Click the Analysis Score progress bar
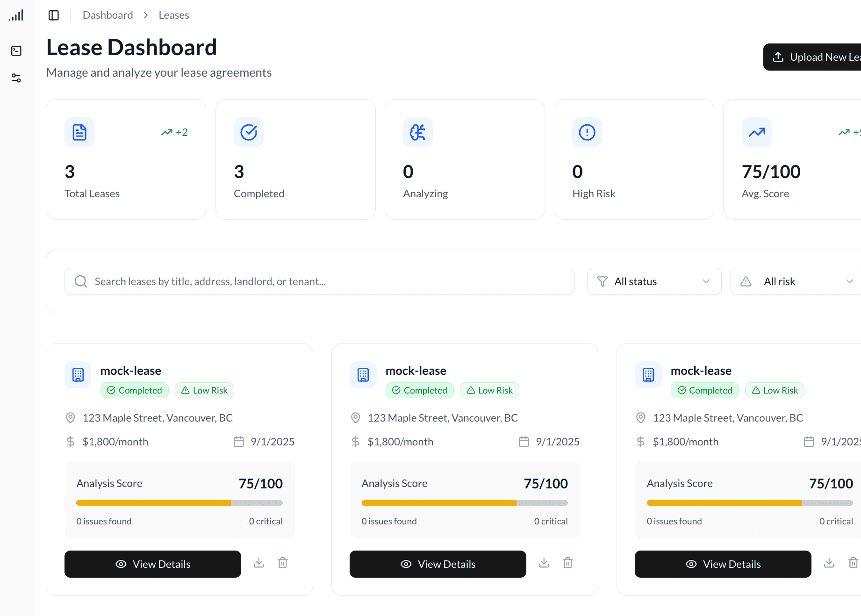This screenshot has width=861, height=616. 179,502
